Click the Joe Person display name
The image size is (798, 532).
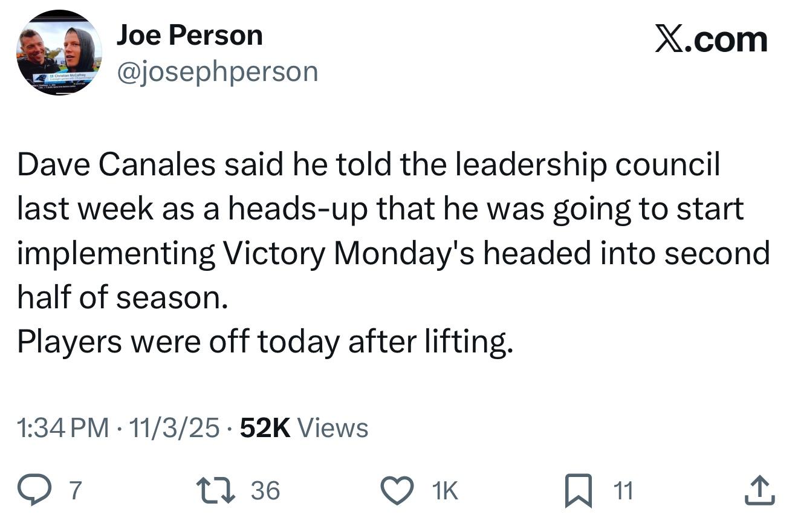point(189,36)
